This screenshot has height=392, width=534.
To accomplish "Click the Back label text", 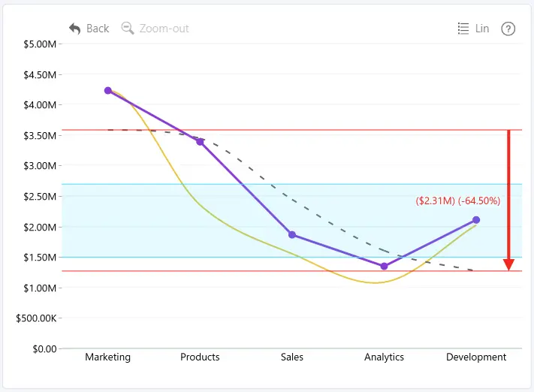I will 98,29.
